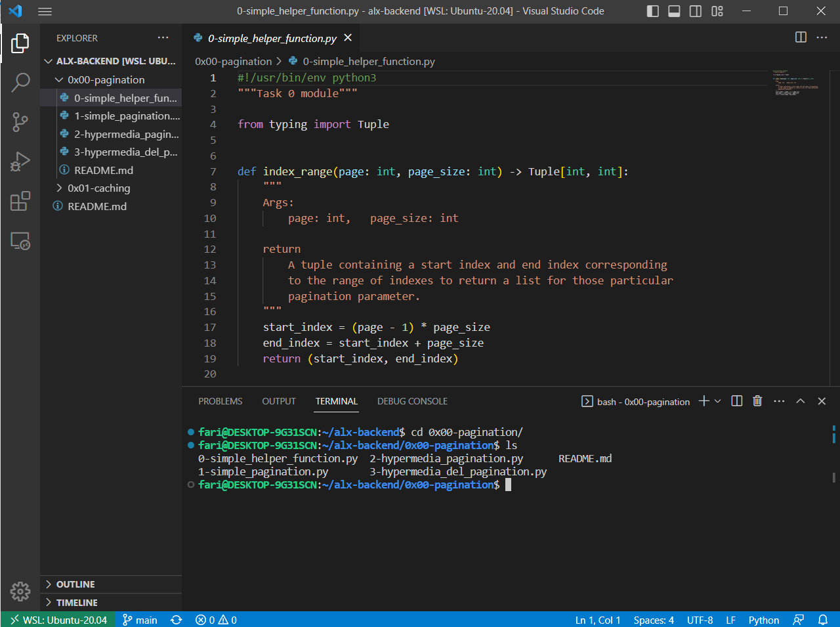This screenshot has width=840, height=627.
Task: Open 1-simple_pagination file in explorer
Action: click(126, 116)
